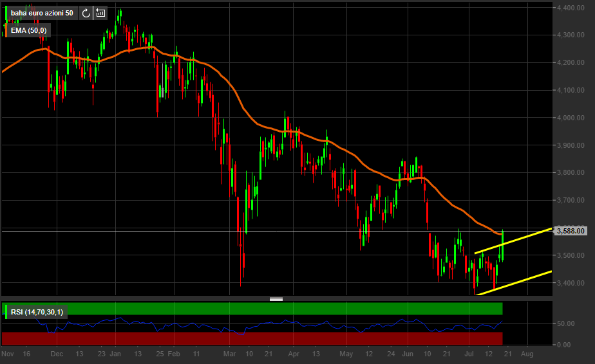Viewport: 595px width, 364px height.
Task: Click the 3,500.00 price axis label
Action: (x=571, y=255)
